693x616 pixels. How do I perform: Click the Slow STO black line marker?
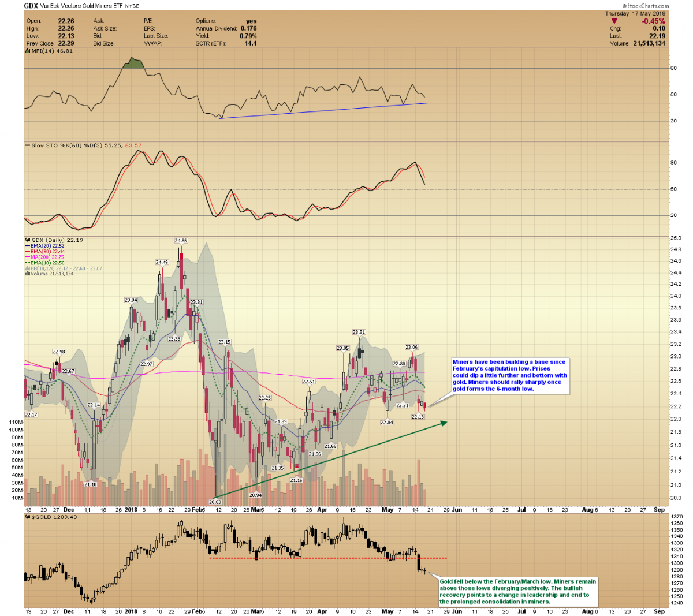(x=27, y=145)
